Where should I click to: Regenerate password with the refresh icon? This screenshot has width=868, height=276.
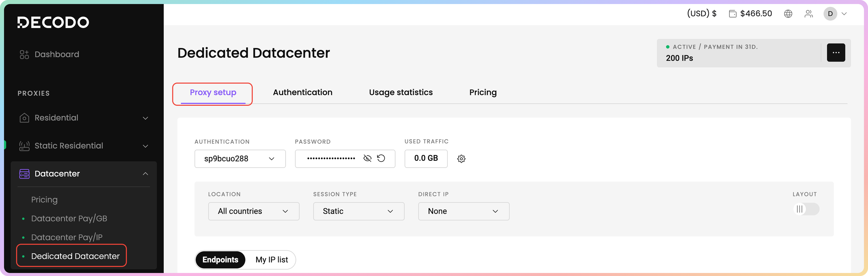(x=381, y=158)
